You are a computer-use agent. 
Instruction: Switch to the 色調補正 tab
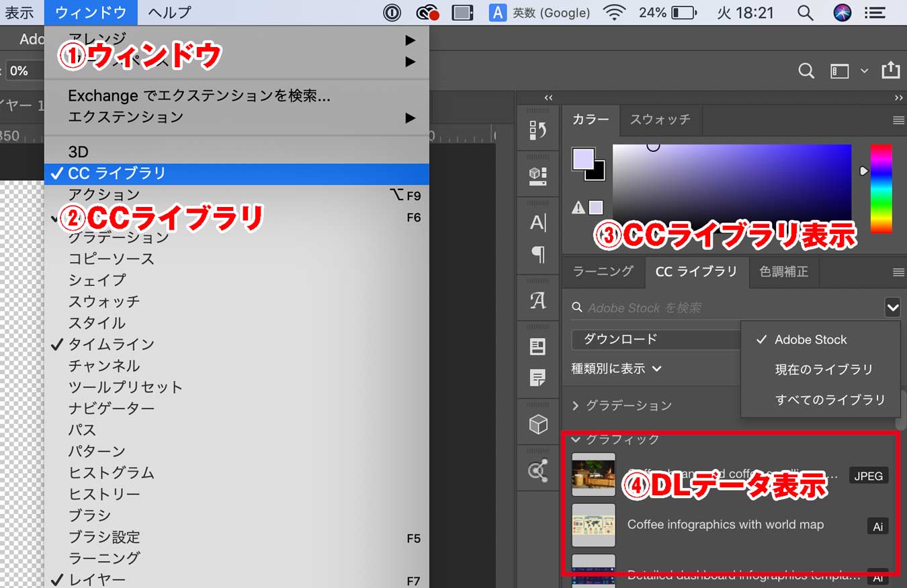click(783, 271)
